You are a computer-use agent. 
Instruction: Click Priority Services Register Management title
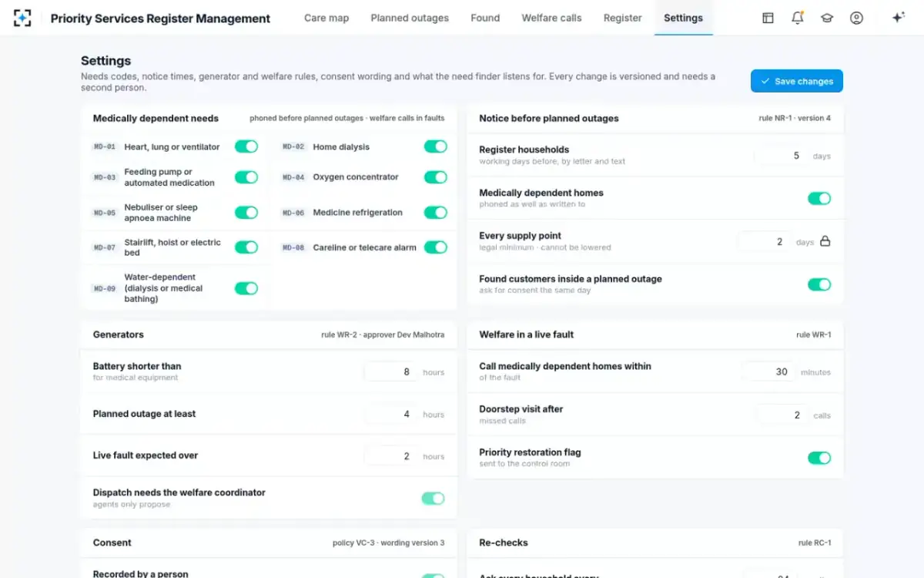160,18
